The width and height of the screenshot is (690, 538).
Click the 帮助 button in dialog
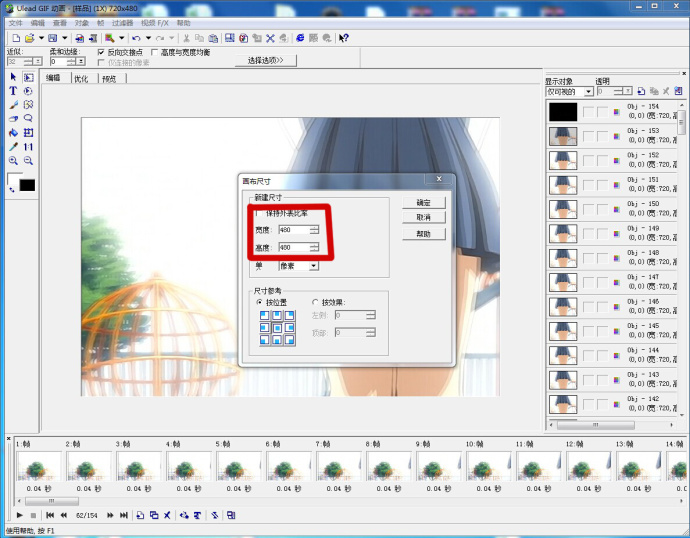click(x=424, y=234)
